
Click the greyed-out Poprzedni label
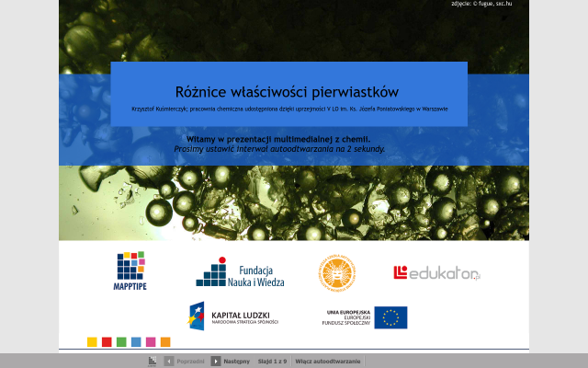(190, 362)
